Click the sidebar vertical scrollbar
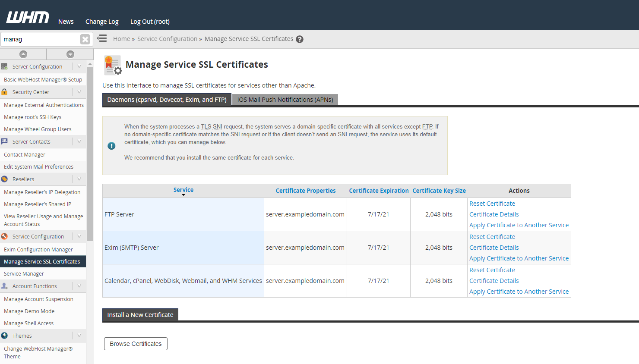Viewport: 639px width, 364px height. tap(90, 153)
